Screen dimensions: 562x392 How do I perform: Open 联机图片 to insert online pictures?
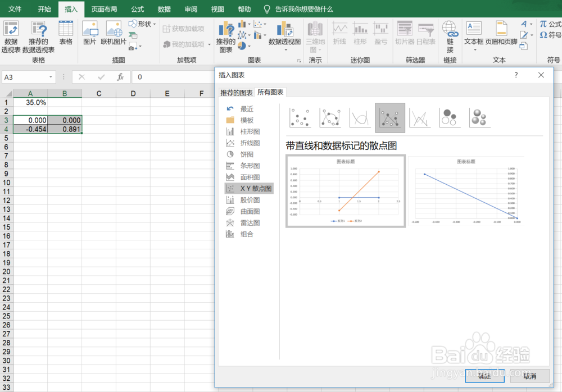(114, 35)
